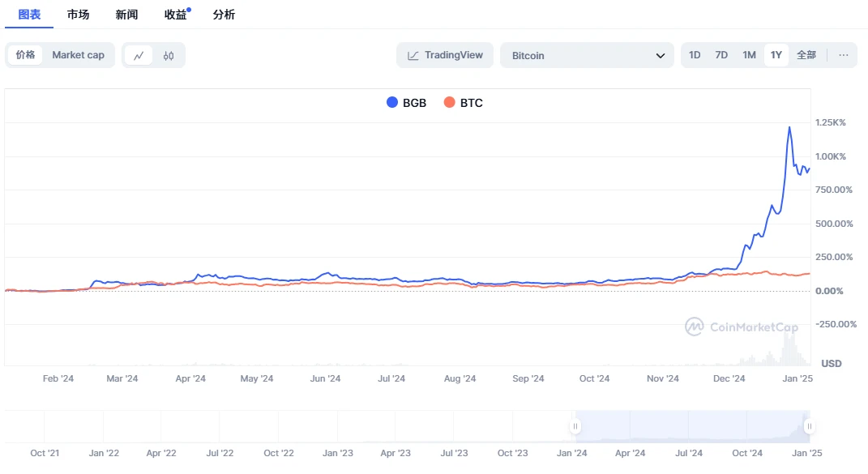Toggle BTC series in legend

click(x=464, y=103)
